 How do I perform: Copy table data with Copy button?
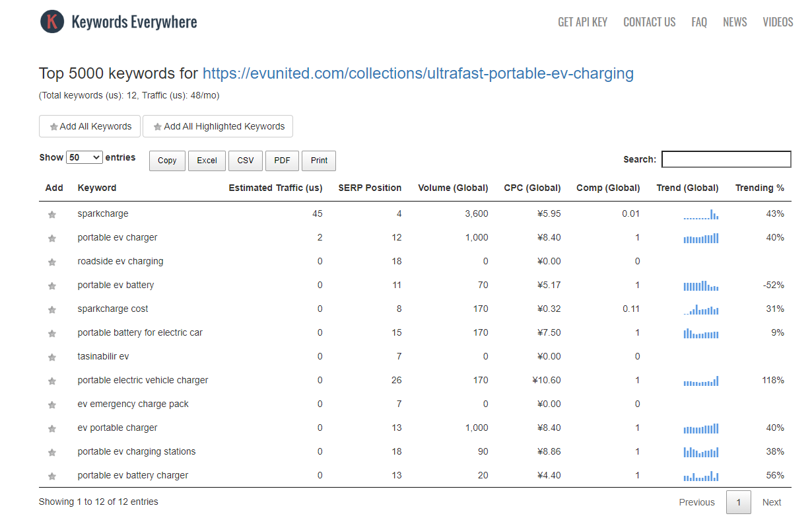click(167, 161)
